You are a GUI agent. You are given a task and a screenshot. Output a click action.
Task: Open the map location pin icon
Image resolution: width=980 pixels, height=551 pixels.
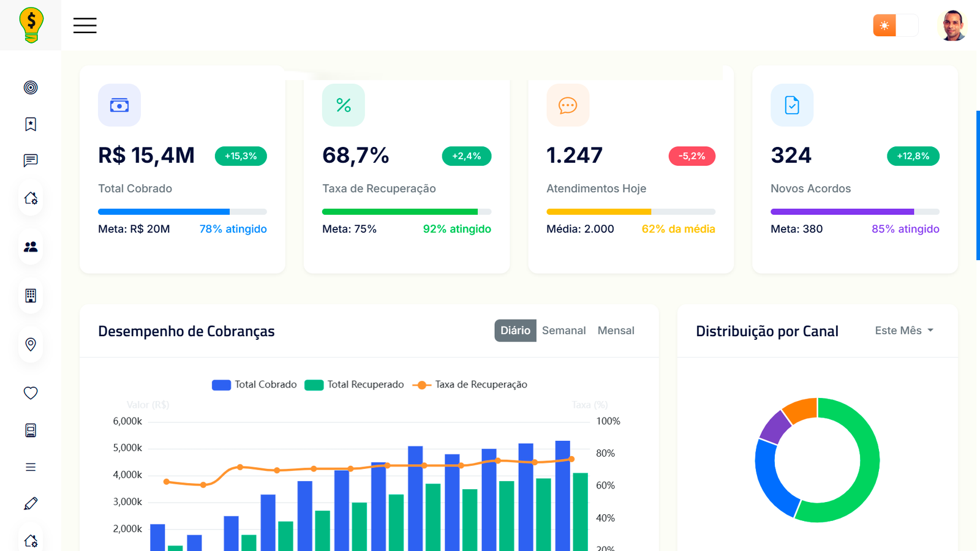tap(31, 344)
